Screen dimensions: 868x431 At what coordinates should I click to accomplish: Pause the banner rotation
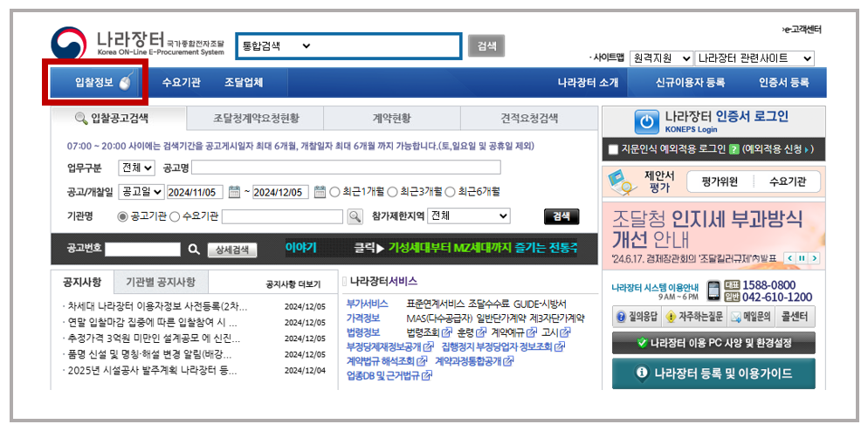click(802, 258)
